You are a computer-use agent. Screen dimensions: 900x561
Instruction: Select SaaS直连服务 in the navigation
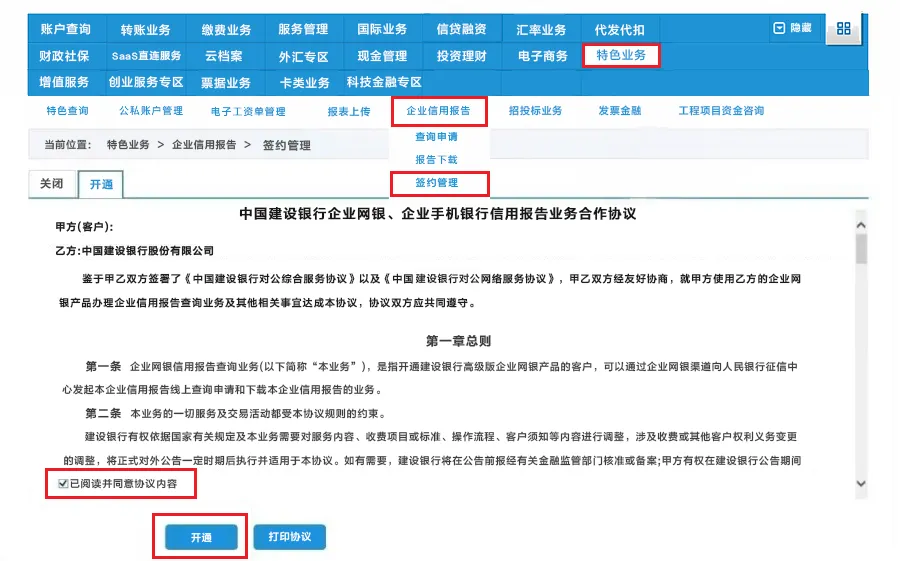[146, 56]
